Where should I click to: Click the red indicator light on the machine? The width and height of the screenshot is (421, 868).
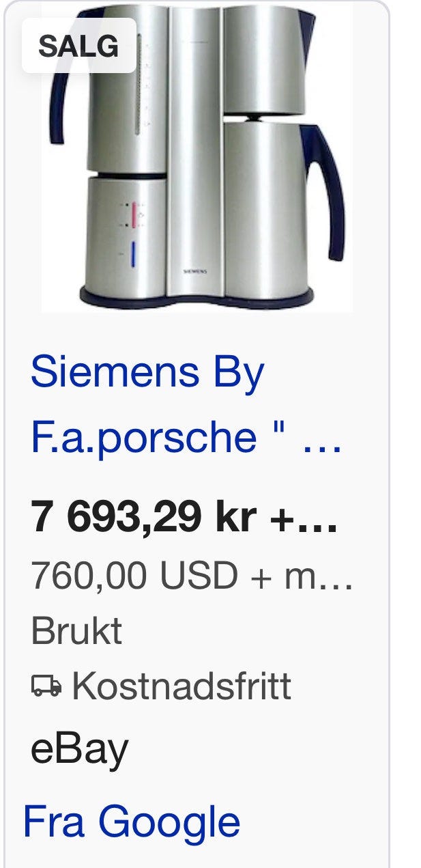[134, 214]
